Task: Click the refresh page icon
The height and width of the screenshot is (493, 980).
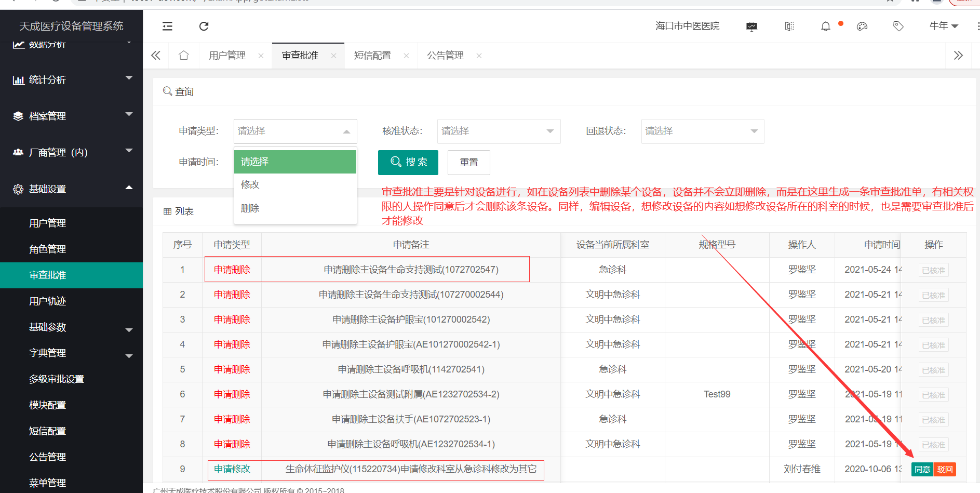Action: [204, 26]
